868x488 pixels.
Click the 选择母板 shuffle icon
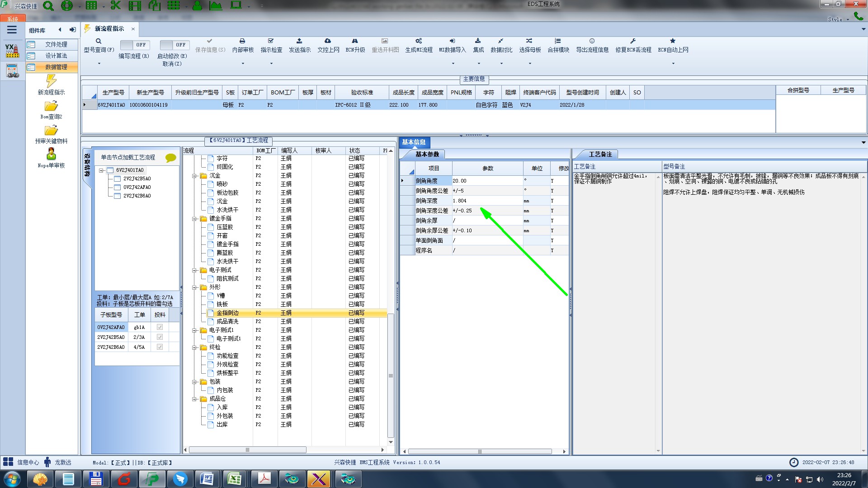pyautogui.click(x=529, y=41)
